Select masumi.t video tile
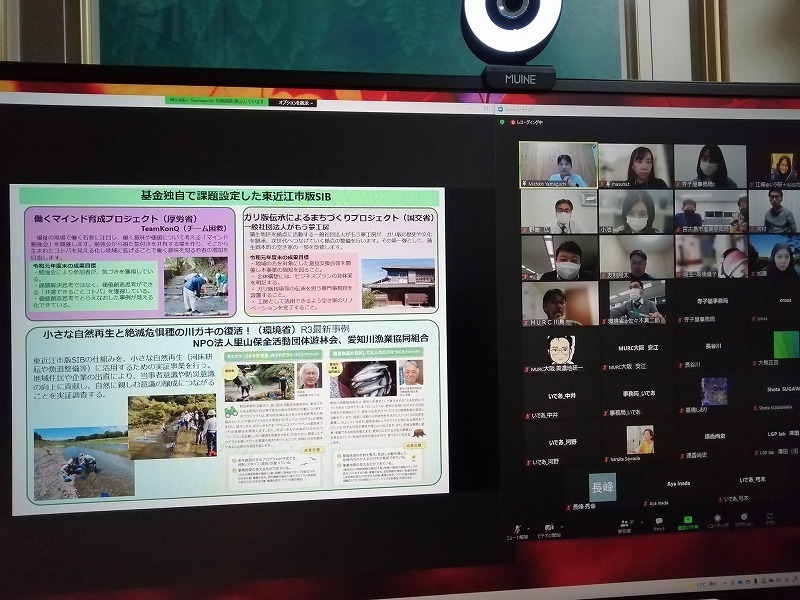The width and height of the screenshot is (800, 600). tap(636, 166)
